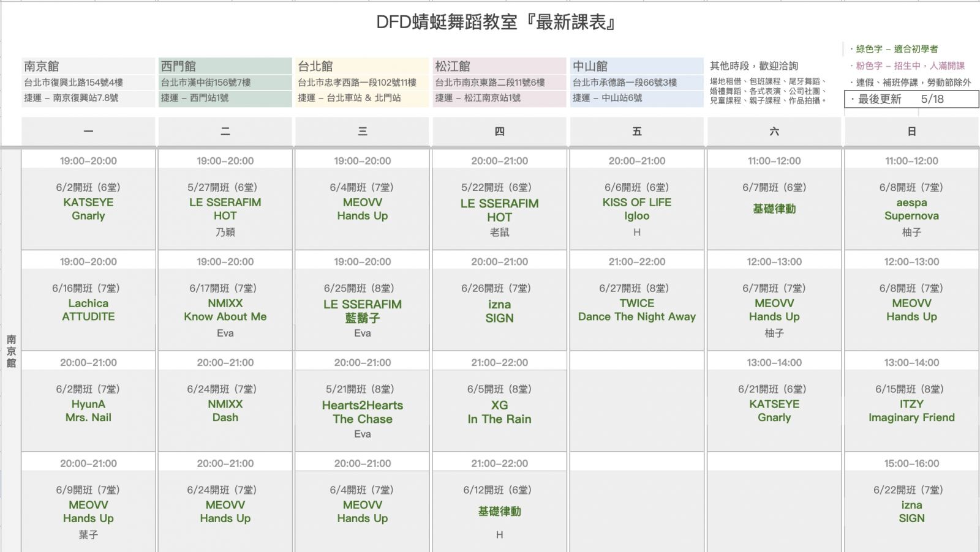Click note 連假、補班停課，勞動節除外
The image size is (980, 552).
coord(910,82)
